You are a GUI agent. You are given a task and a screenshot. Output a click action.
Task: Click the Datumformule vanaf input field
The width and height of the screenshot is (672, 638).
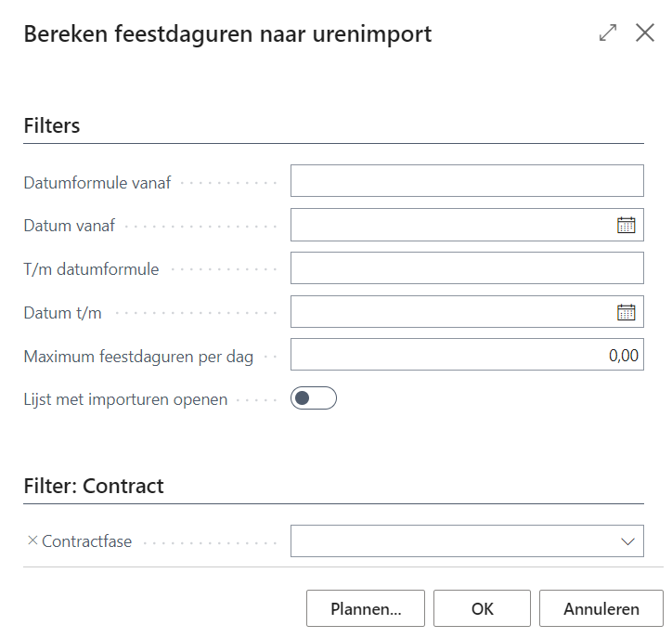[x=466, y=181]
